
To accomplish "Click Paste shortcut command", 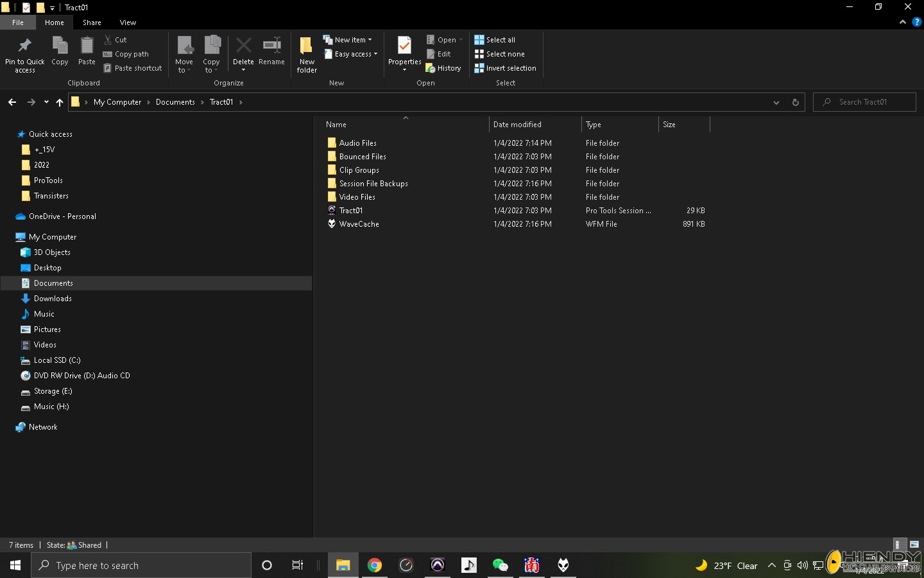I will coord(133,68).
